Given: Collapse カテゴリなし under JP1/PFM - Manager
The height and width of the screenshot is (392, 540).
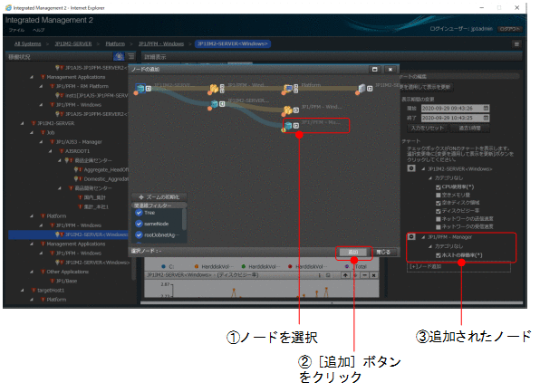Looking at the screenshot, I should coord(429,246).
